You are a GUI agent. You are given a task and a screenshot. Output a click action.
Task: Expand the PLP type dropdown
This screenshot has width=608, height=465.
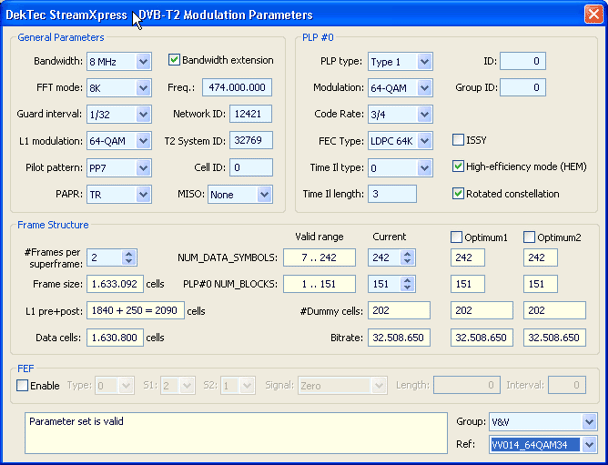tap(400, 61)
